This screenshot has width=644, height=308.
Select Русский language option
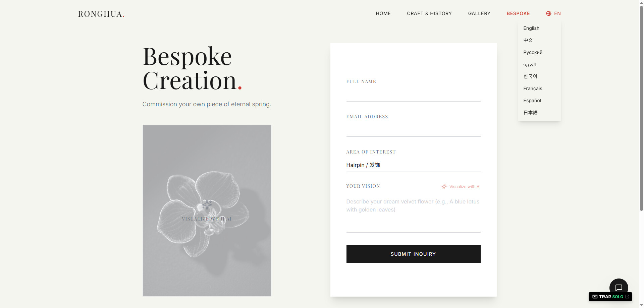(533, 52)
